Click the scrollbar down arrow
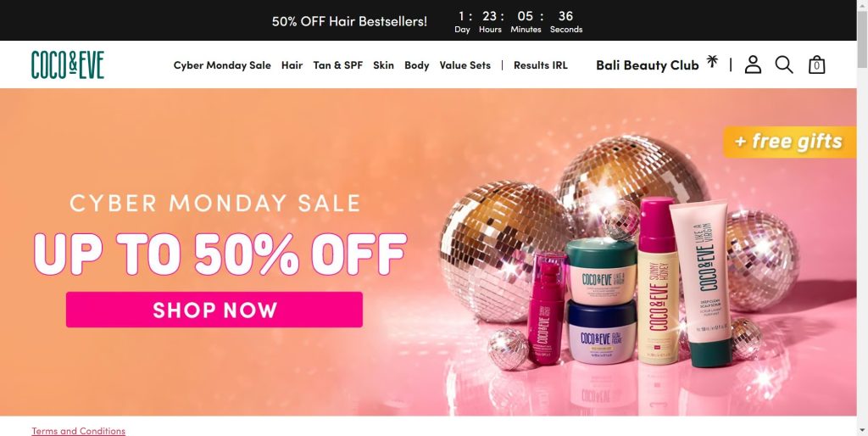Viewport: 868px width, 436px height. pos(862,431)
